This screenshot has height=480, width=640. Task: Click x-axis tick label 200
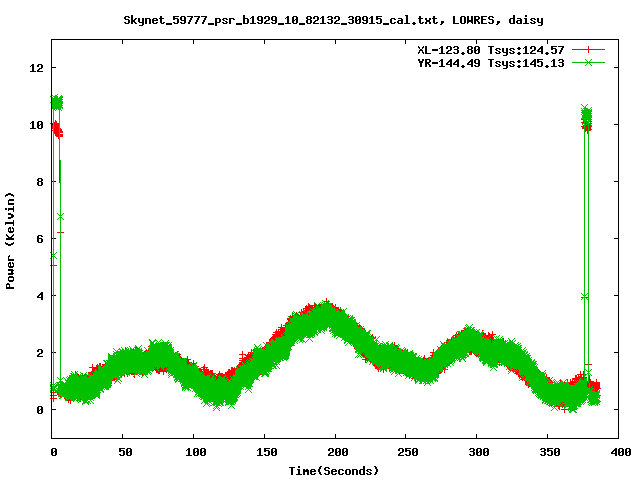click(338, 452)
